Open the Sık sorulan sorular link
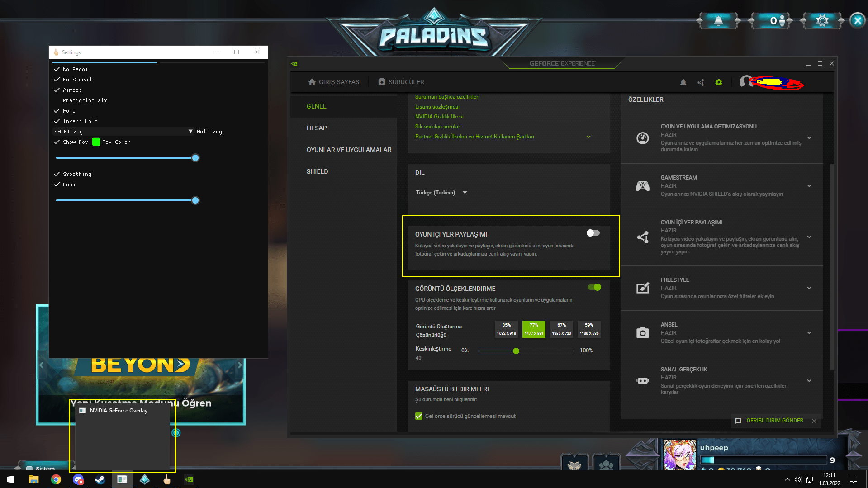 click(437, 127)
